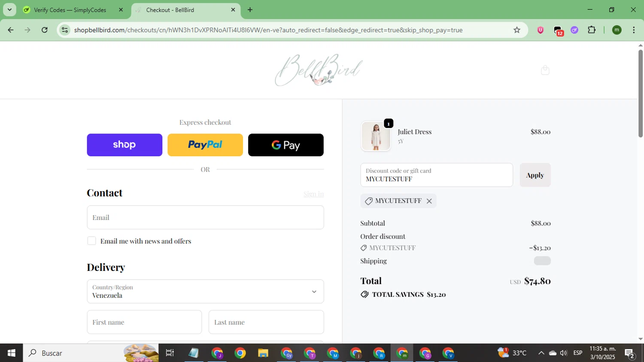Focus the First name field
The image size is (644, 362).
tap(144, 322)
